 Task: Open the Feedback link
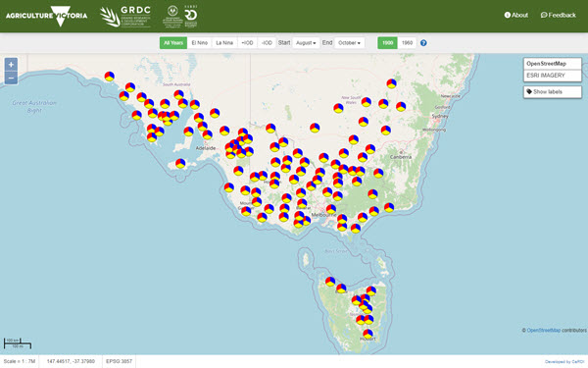click(x=558, y=15)
